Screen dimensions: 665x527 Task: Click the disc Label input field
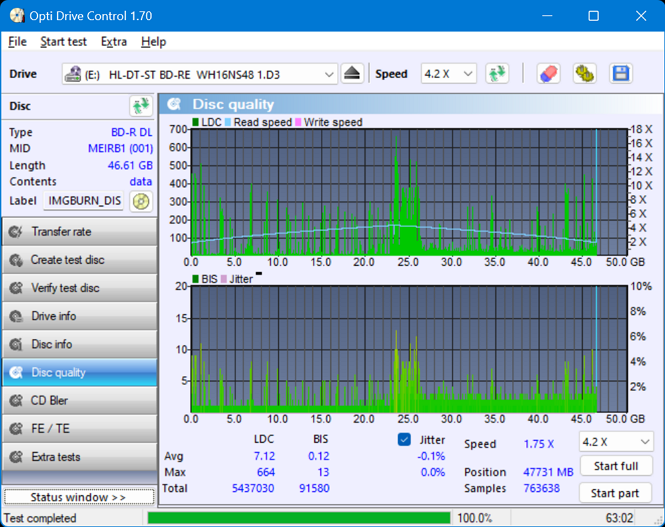click(84, 201)
